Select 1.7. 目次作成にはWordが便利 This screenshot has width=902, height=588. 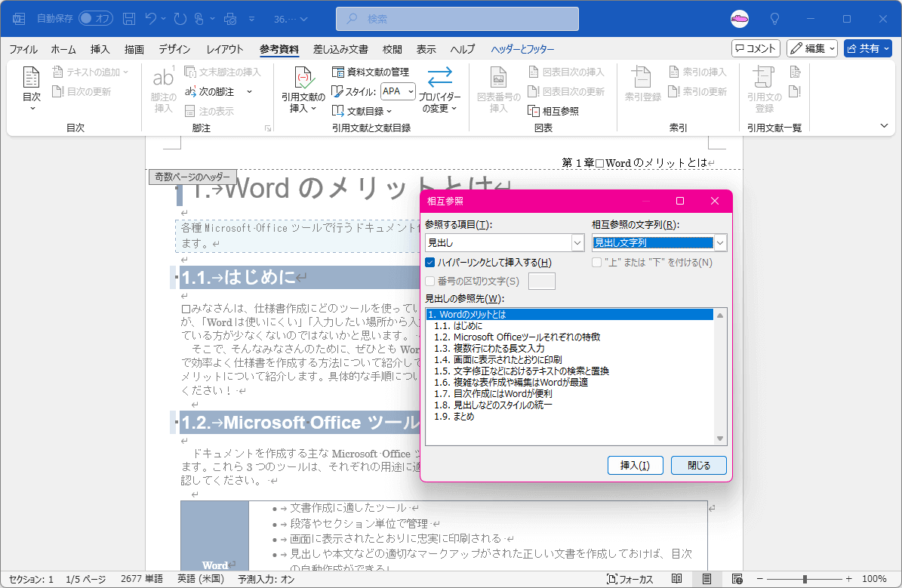pos(569,393)
